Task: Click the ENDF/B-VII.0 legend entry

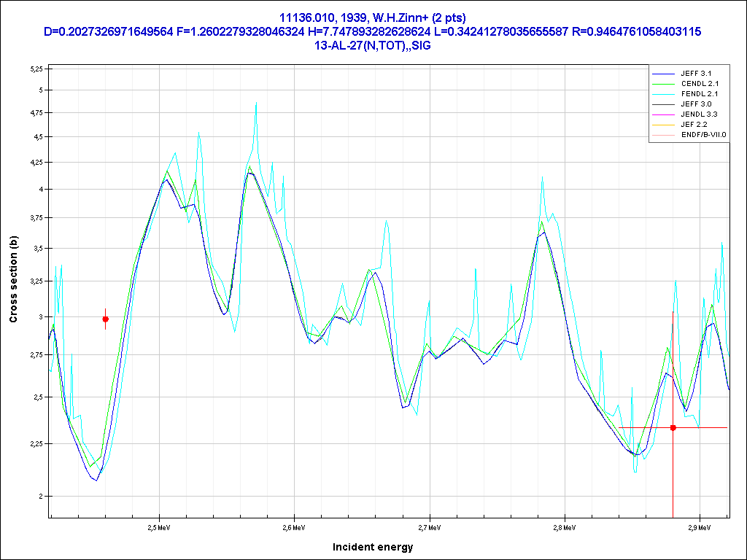Action: [703, 135]
